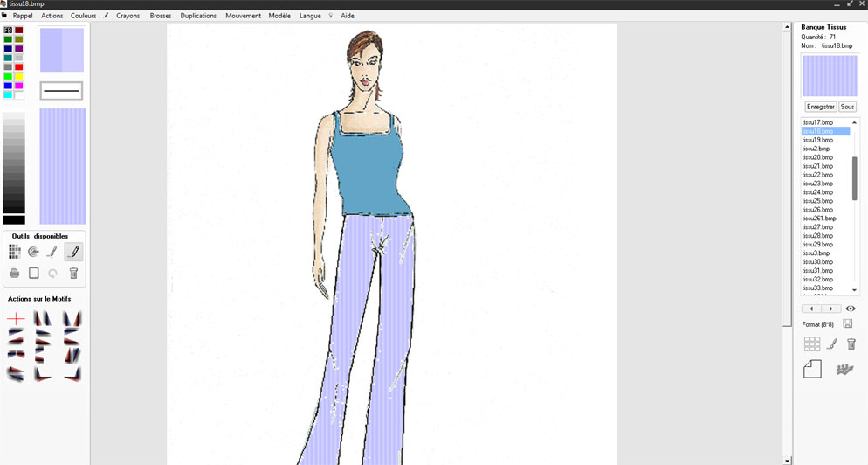Click the previous arrow below the fabric list
Viewport: 868px width, 465px height.
pos(812,309)
